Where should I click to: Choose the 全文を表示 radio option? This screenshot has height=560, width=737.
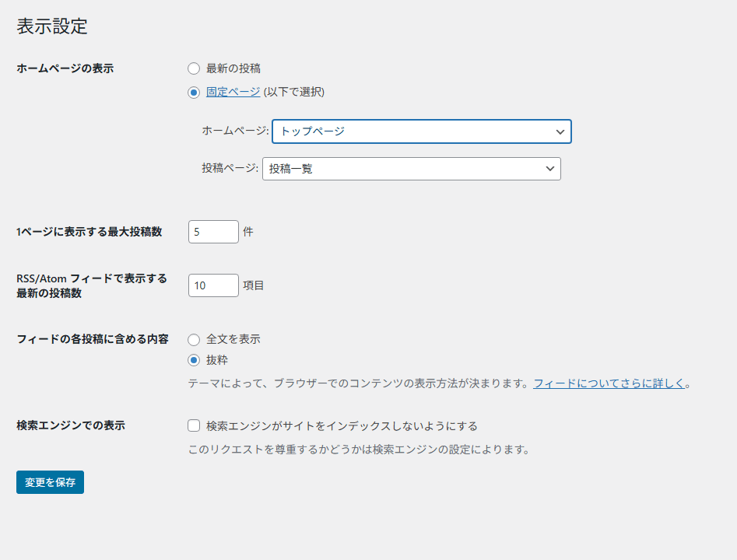(194, 339)
